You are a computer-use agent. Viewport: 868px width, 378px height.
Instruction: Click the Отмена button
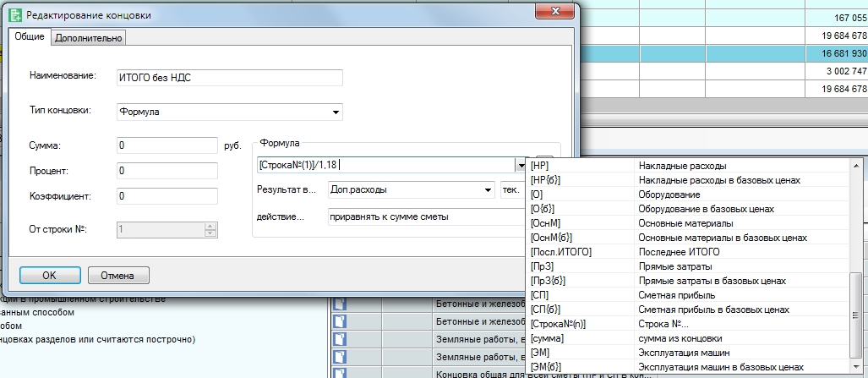click(117, 275)
